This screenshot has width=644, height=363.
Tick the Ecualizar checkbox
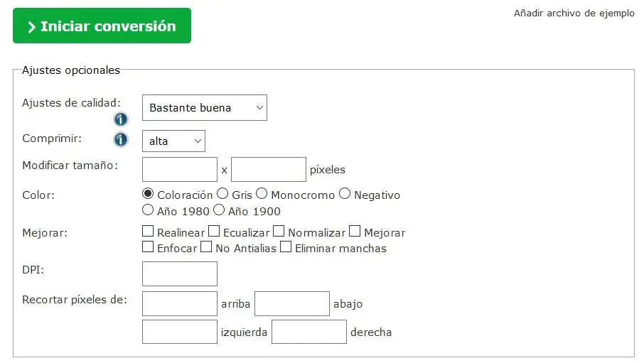[x=214, y=232]
